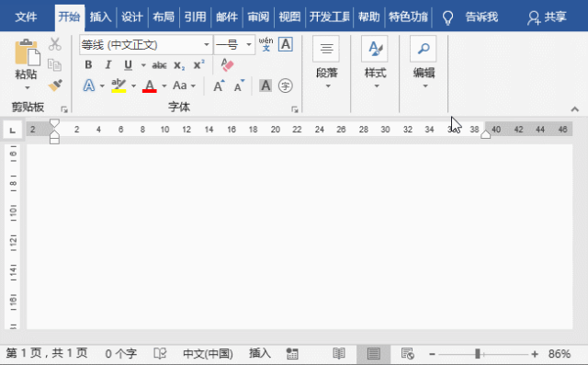Click the ruler tab selector L
The image size is (588, 365).
coord(13,131)
